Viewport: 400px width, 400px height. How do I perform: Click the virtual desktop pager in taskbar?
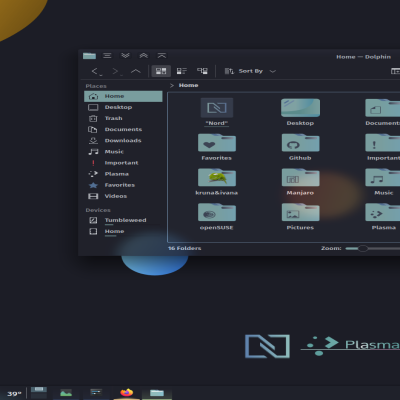39,392
